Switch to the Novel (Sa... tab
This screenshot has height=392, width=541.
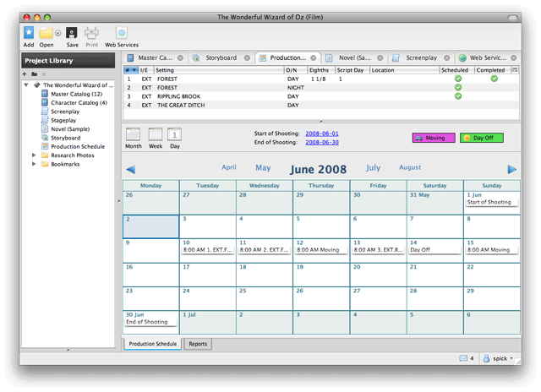[x=354, y=58]
